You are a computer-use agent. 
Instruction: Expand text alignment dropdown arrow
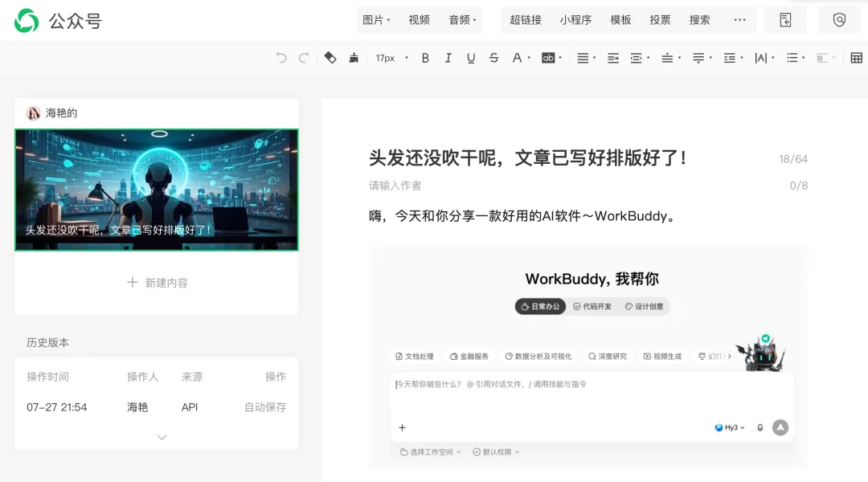[x=595, y=58]
